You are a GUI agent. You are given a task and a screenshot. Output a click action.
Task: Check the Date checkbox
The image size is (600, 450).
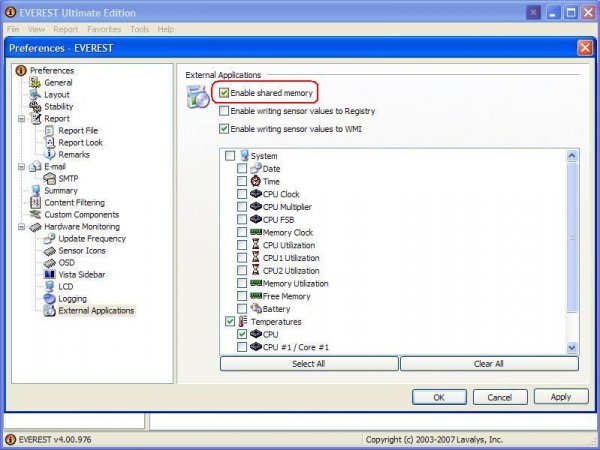coord(242,168)
